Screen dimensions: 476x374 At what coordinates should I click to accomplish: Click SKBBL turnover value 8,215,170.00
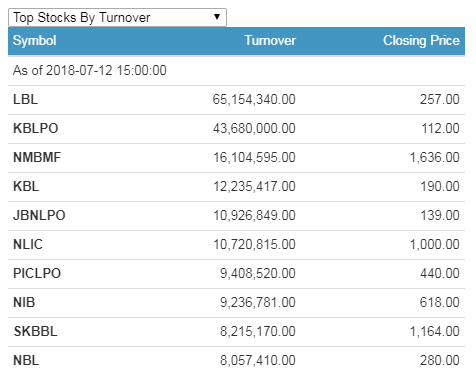coord(258,331)
